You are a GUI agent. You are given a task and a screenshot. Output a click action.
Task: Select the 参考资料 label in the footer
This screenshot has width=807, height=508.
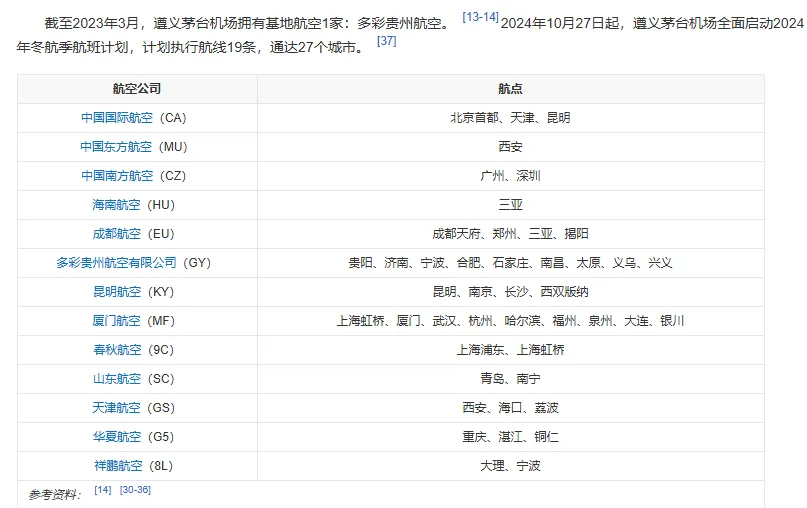55,495
